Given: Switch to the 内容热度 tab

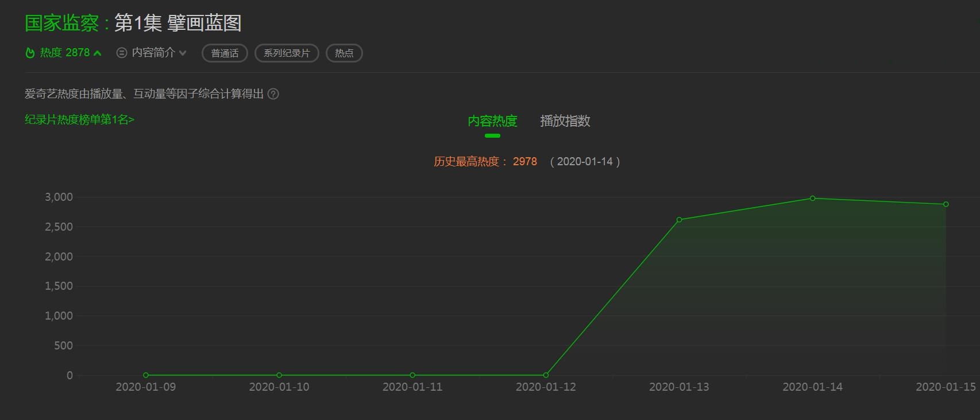Looking at the screenshot, I should (492, 121).
